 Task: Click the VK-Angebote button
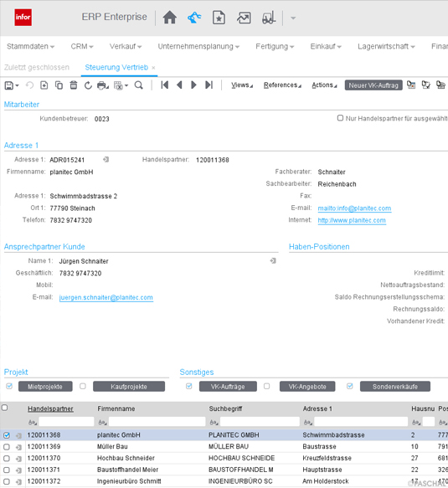click(307, 387)
